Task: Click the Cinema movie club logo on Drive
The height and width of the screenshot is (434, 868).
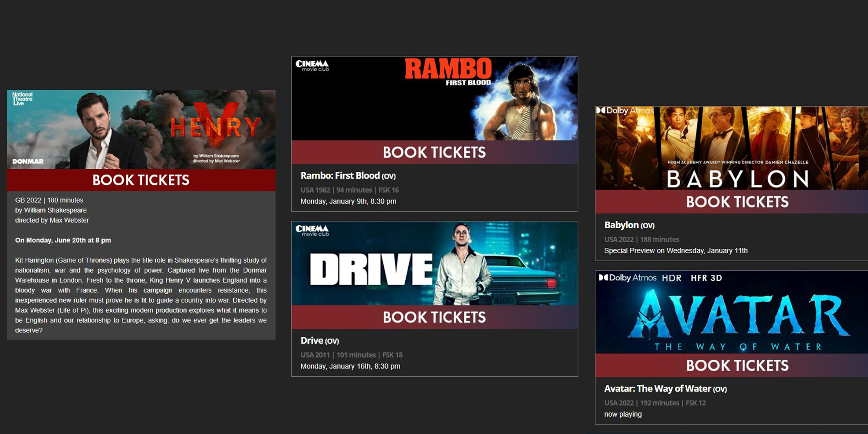Action: (x=312, y=230)
